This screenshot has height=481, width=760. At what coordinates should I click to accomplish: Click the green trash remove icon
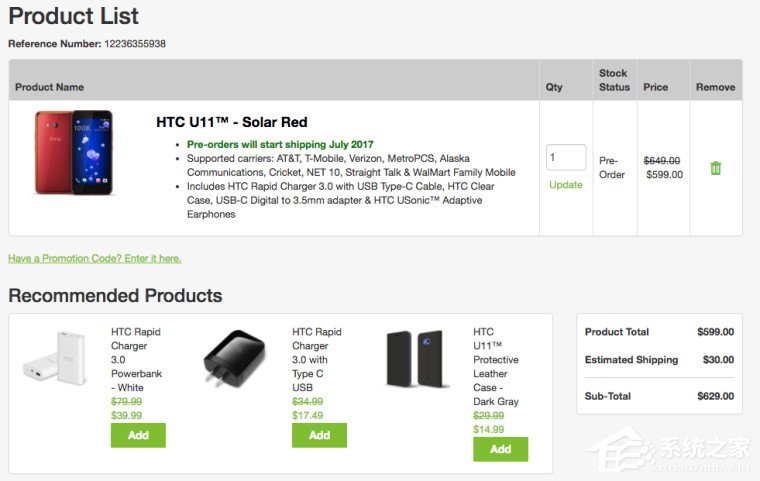(715, 168)
